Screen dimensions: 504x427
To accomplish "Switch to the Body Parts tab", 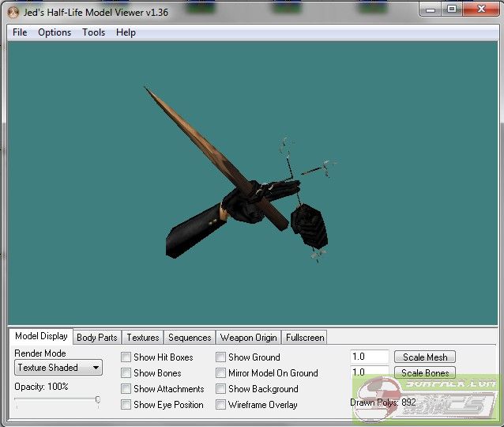I will [96, 338].
